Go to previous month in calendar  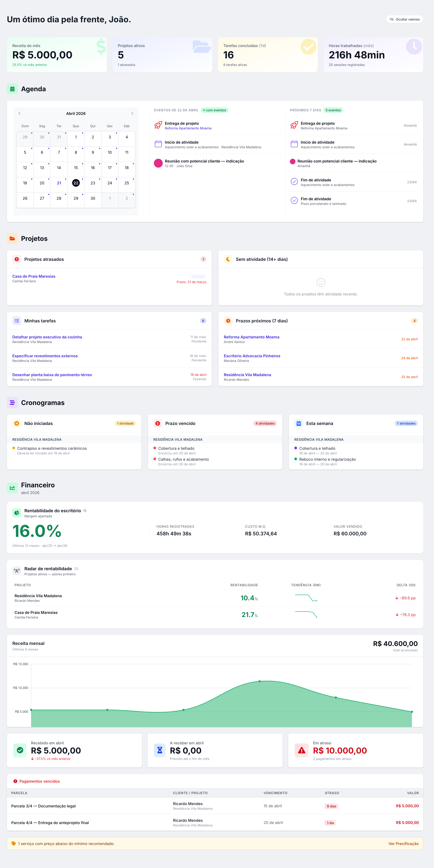[20, 114]
